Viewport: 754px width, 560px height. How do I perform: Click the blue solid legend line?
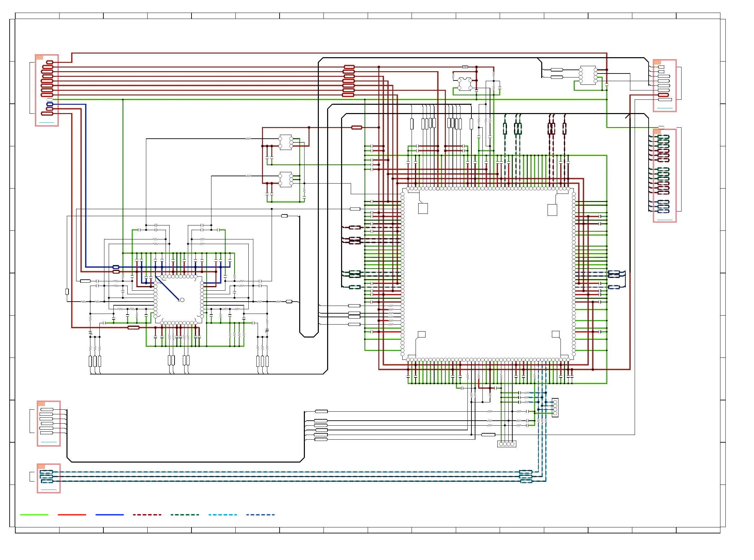[x=109, y=515]
